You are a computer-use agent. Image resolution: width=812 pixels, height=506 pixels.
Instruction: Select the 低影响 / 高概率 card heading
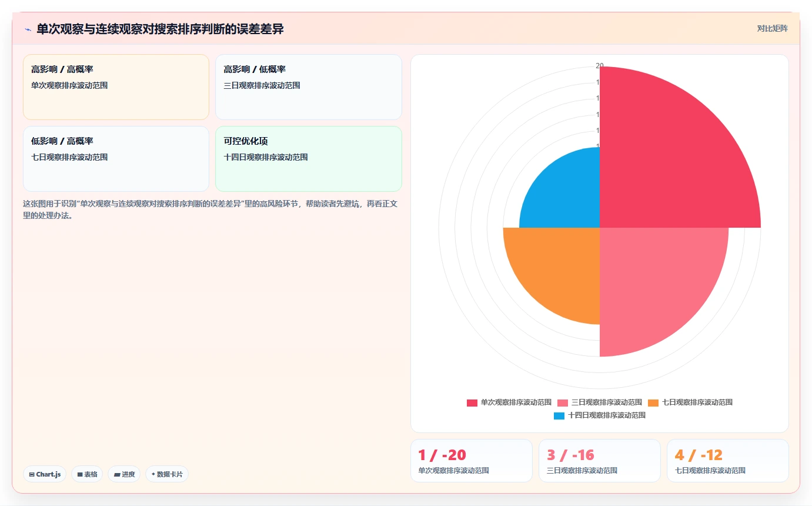62,141
